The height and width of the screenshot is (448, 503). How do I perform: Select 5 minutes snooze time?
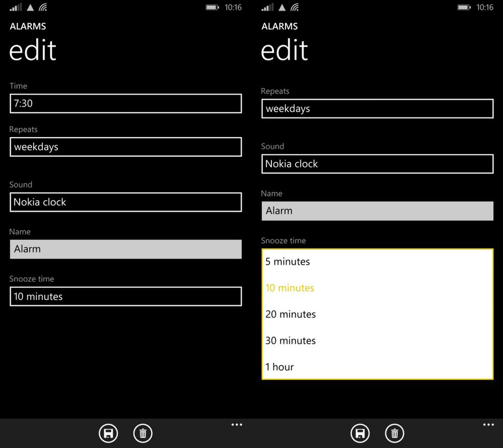[x=288, y=262]
